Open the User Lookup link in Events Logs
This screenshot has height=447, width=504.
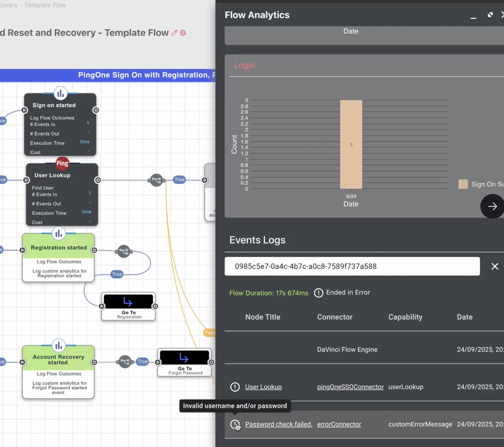(x=263, y=387)
